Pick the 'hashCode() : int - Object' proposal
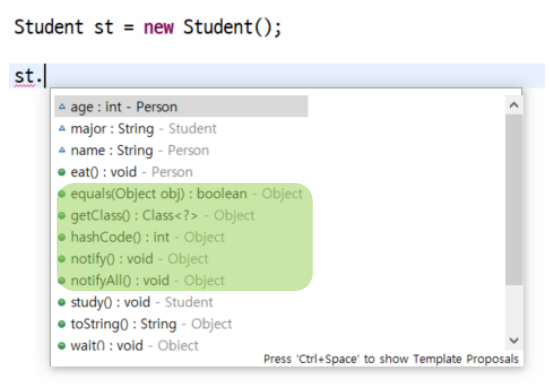550x391 pixels. 141,237
